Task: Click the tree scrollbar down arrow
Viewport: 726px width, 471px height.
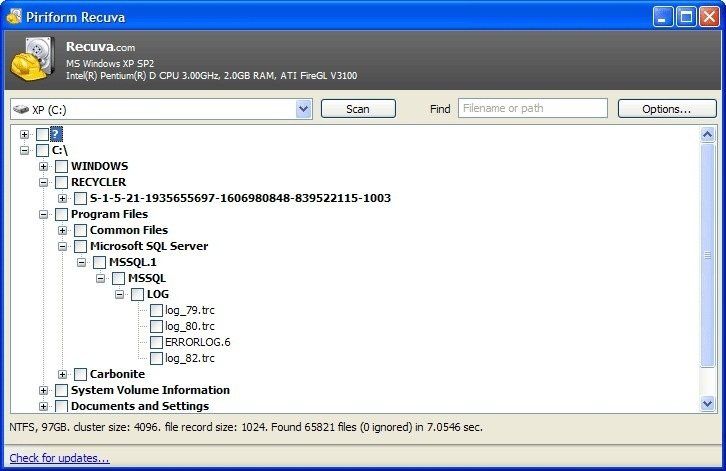Action: 707,404
